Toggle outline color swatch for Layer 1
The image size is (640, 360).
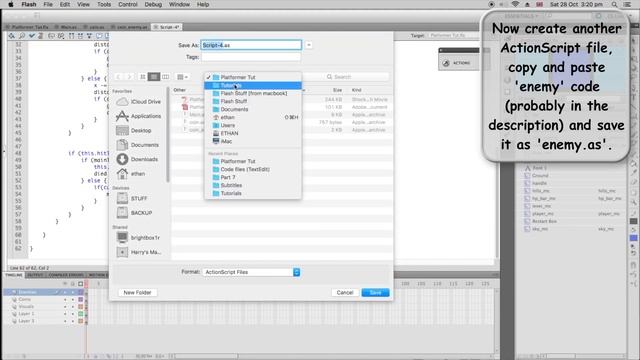81,314
